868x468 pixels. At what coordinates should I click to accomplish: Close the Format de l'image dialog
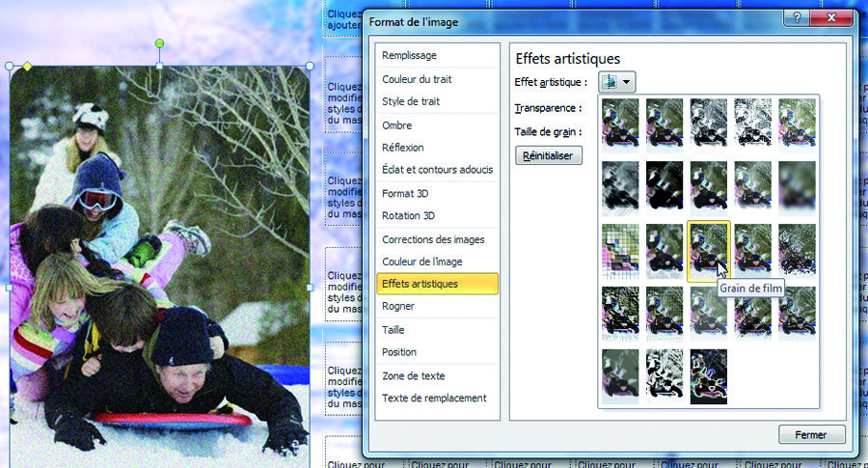pos(830,17)
